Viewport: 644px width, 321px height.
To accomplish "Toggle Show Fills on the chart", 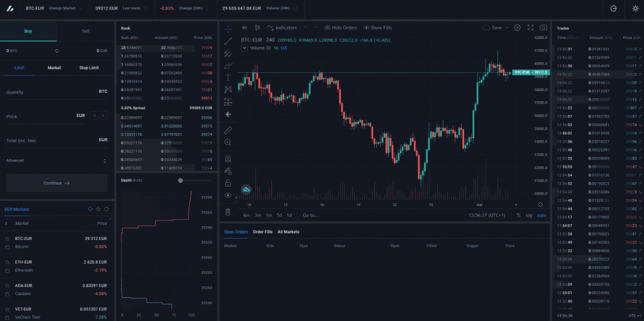I will coord(377,28).
